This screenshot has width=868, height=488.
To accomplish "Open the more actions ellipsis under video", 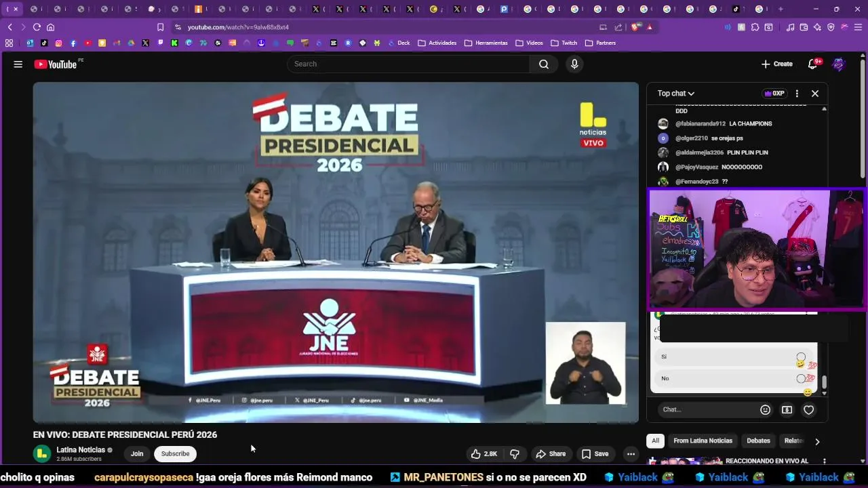I will point(631,454).
